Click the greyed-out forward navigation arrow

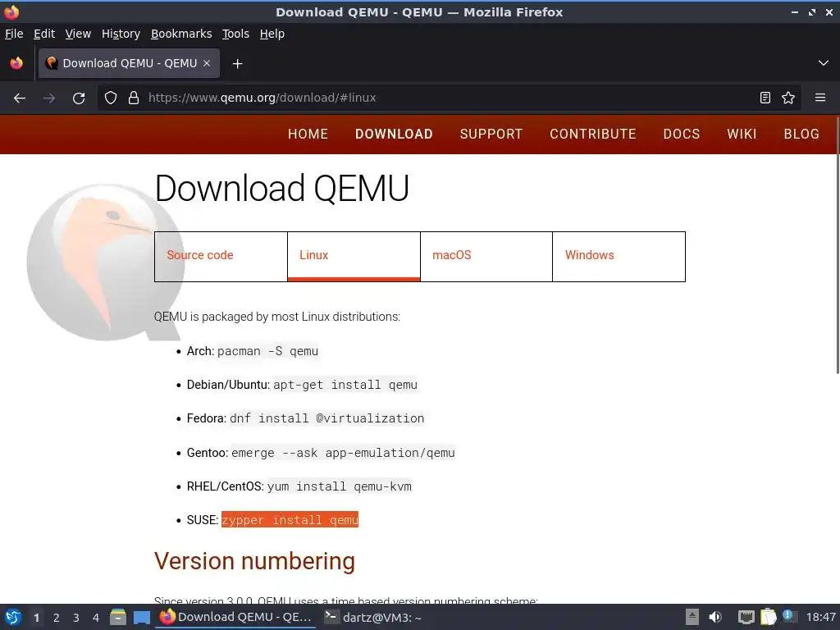click(49, 98)
